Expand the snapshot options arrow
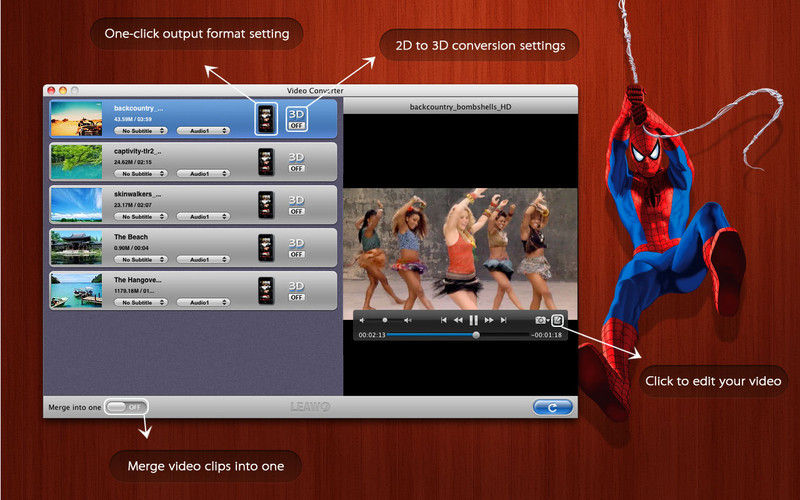 point(548,320)
